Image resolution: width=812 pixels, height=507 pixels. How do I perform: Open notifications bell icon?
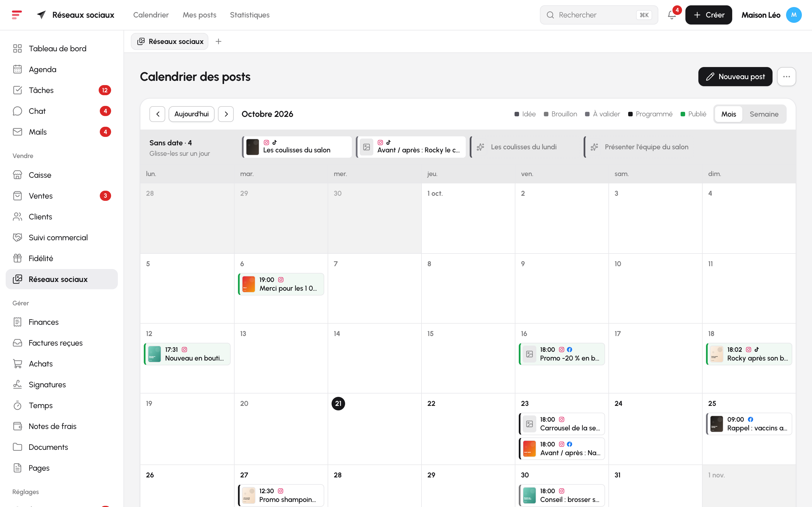coord(671,15)
